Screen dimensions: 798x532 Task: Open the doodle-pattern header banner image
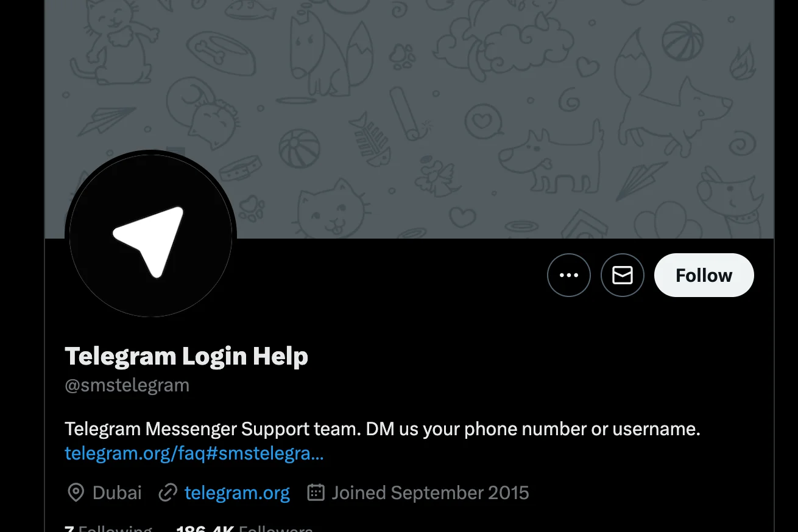[409, 119]
